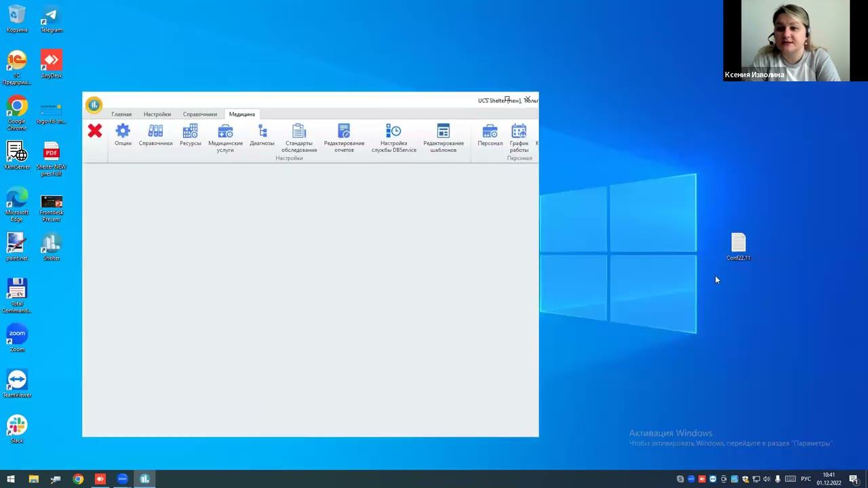Screen dimensions: 868x488
Task: Open the clock showing 10:41 01.12.2022
Action: [x=829, y=479]
